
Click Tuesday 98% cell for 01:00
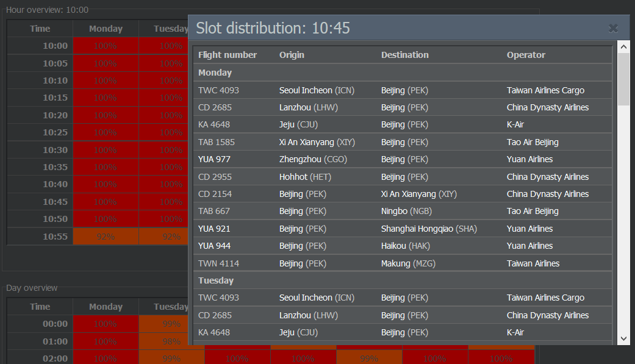point(163,341)
